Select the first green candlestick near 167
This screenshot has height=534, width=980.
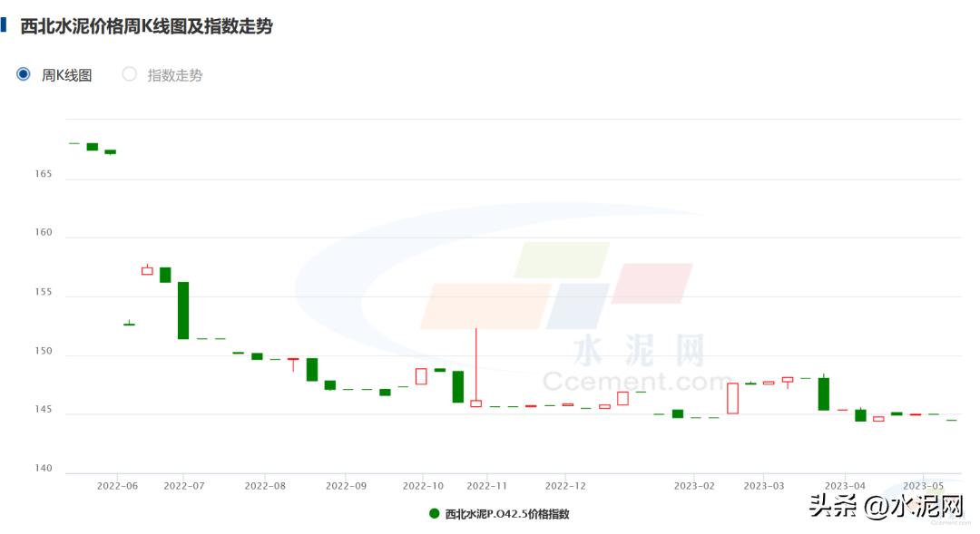tap(92, 147)
